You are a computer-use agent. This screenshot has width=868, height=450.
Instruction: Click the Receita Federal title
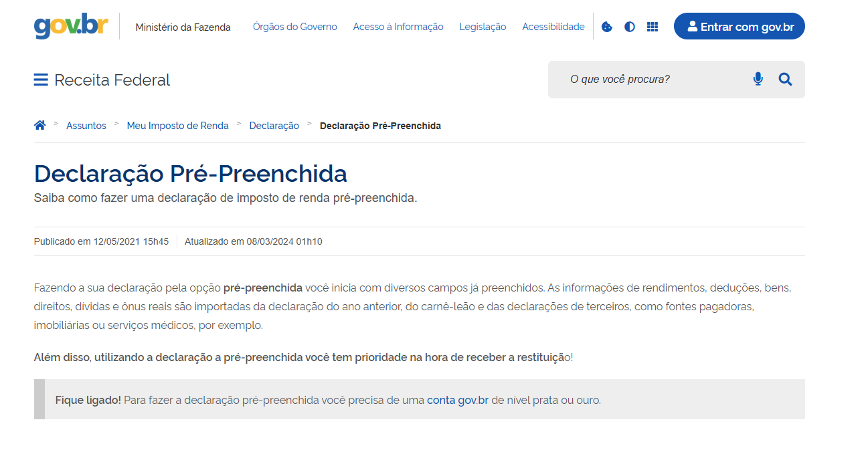112,80
